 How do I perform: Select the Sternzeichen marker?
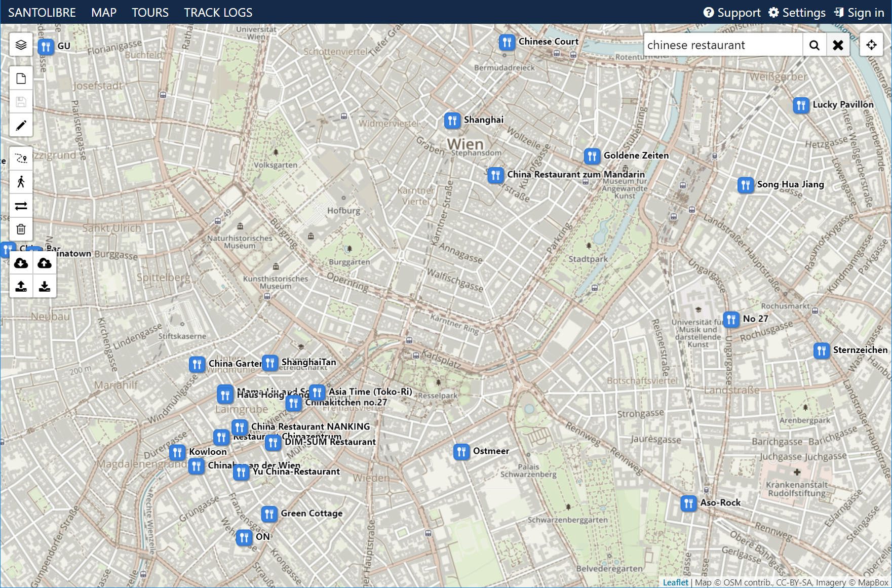822,351
